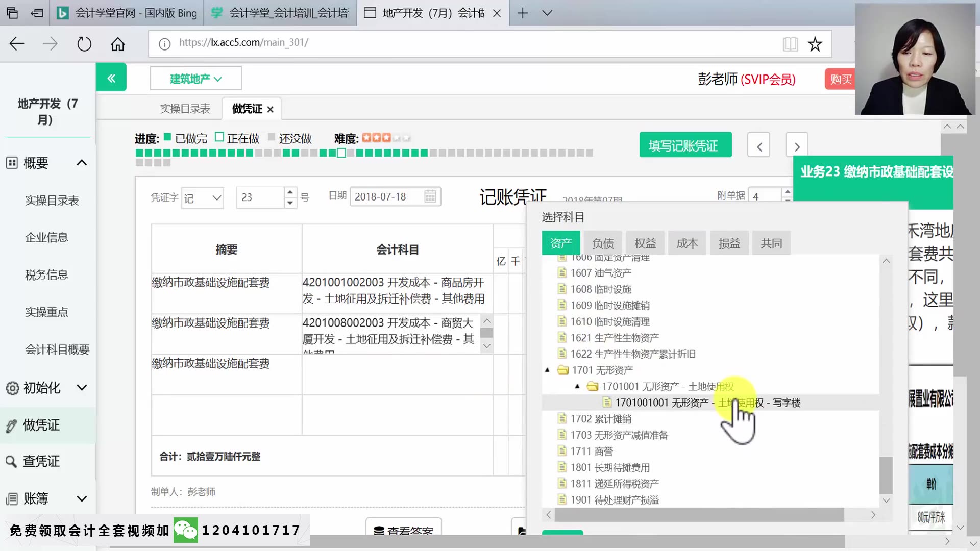
Task: Click the green collapse-sidebar double-arrow icon
Action: pos(111,78)
